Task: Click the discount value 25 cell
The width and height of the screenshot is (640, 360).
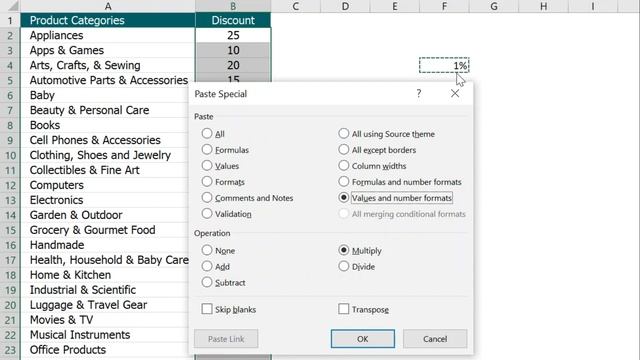Action: click(x=233, y=36)
